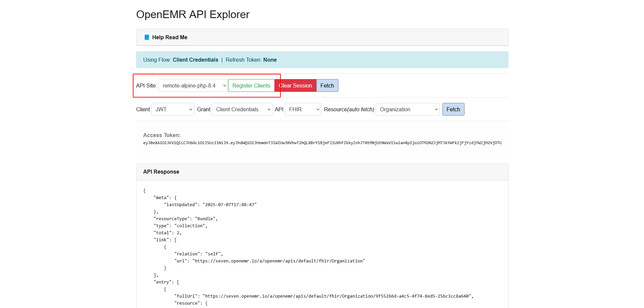Click Fetch button beside the Organization resource
Image resolution: width=644 pixels, height=308 pixels.
453,109
